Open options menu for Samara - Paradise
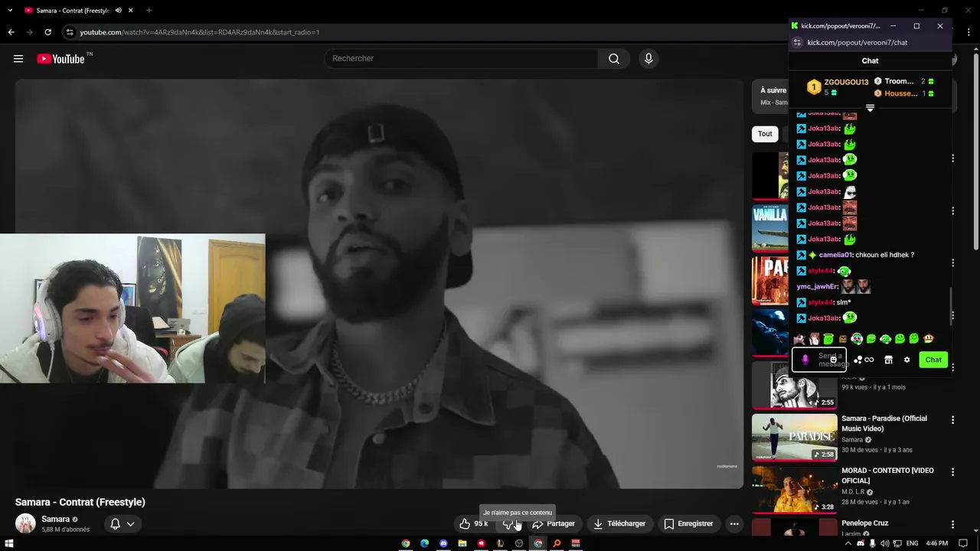Screen dimensions: 980x551 (x=952, y=419)
